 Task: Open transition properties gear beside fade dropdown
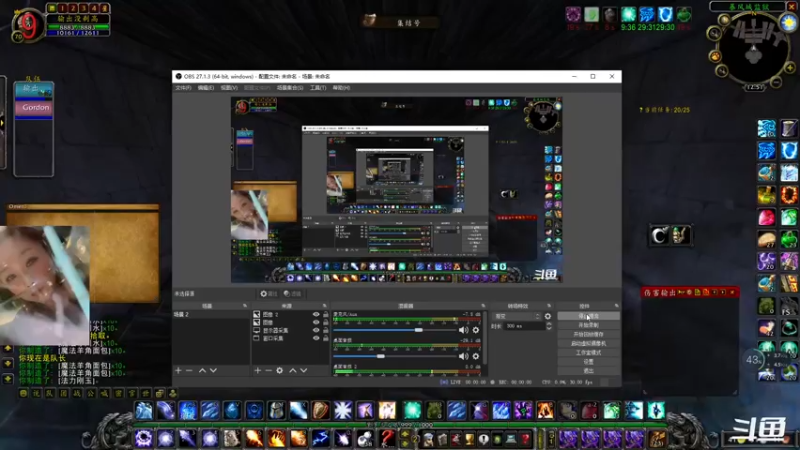[547, 316]
